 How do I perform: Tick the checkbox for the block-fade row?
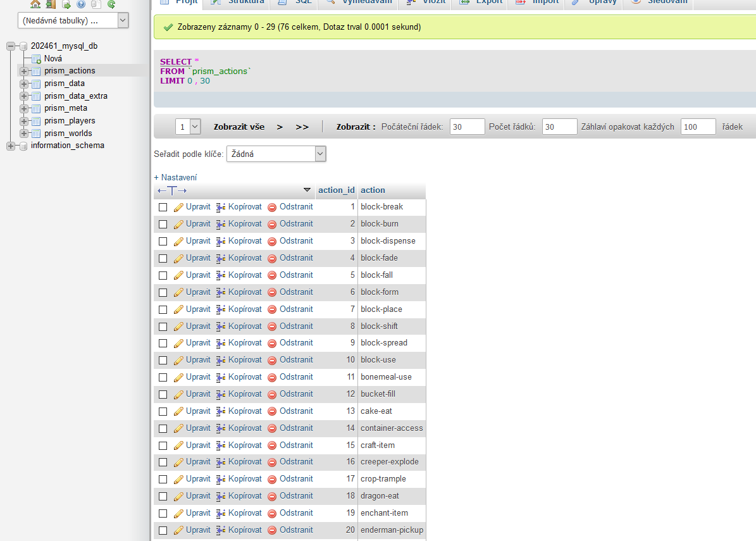(163, 258)
